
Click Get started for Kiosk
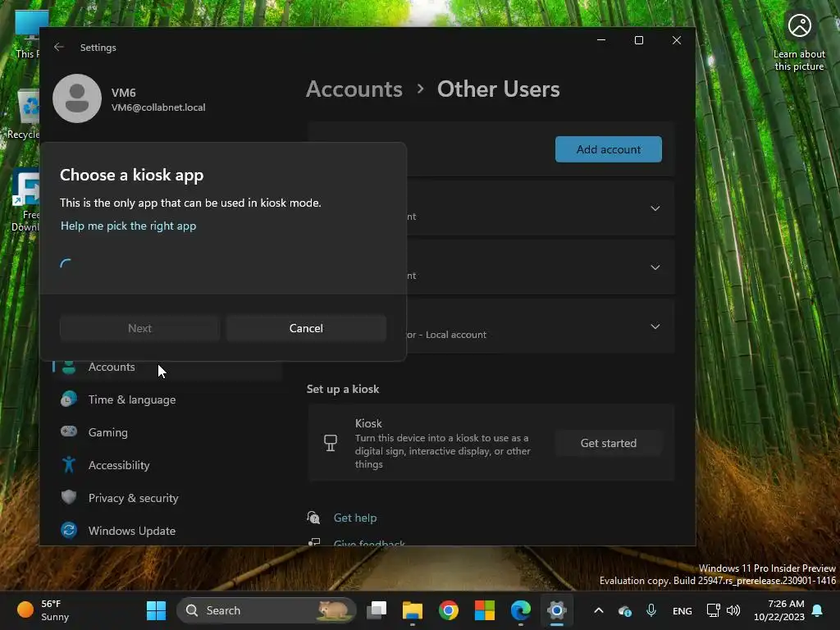(x=608, y=443)
